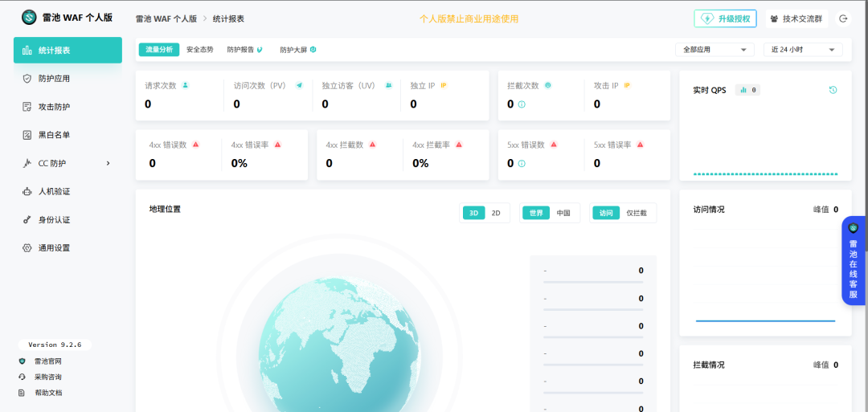Screen dimensions: 868x412
Task: Click the IP badge beside 攻击 IP
Action: 627,85
